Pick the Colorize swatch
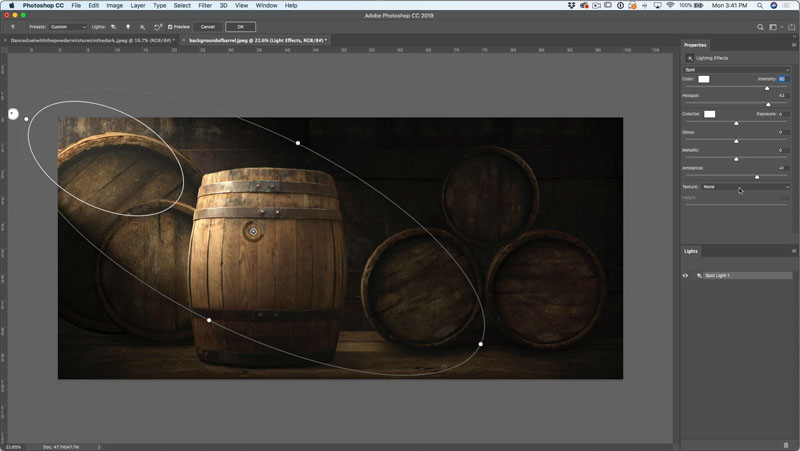 710,114
